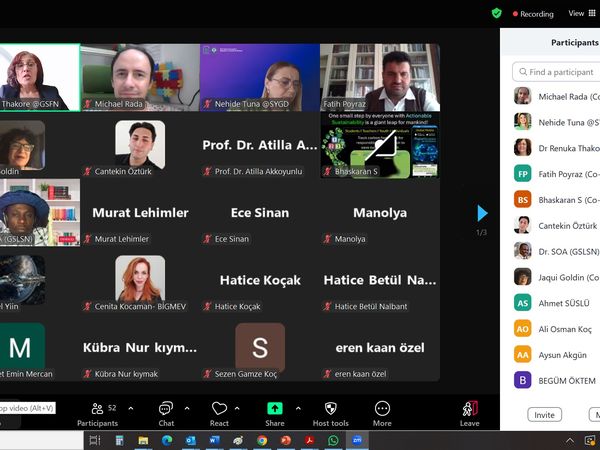
Task: Select Dr. SOA (GSLSN) in participants list
Action: 557,251
